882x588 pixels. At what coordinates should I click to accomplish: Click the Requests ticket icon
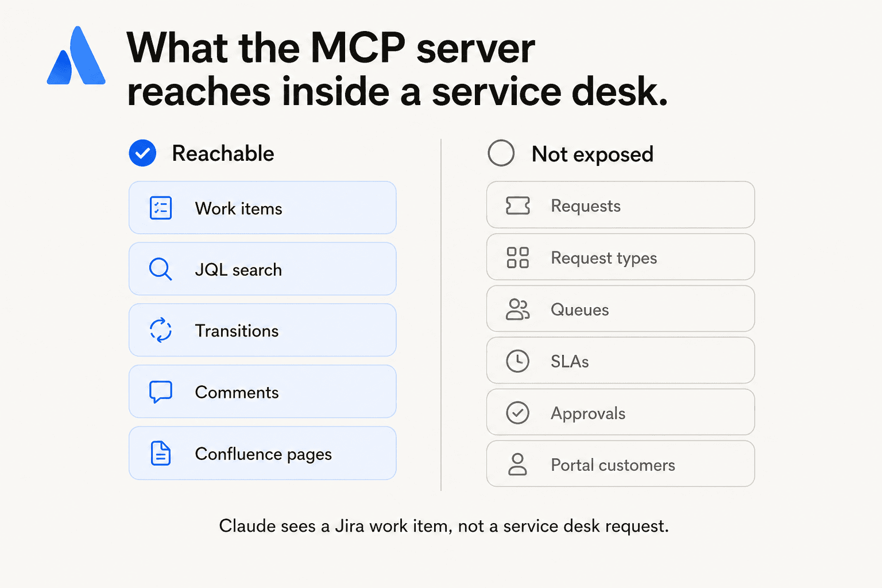518,206
